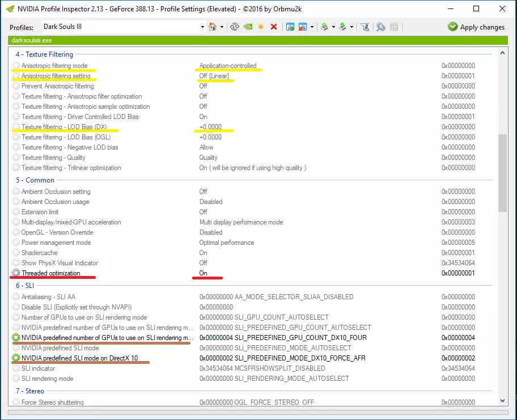Click gear icon beside Ambient Occlusion setting
The height and width of the screenshot is (420, 517).
pos(16,191)
